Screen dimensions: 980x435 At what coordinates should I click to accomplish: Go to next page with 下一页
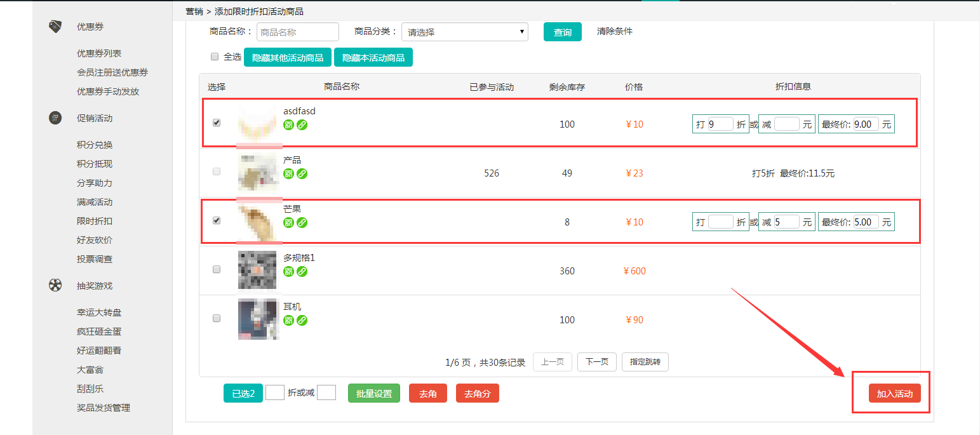pyautogui.click(x=596, y=362)
